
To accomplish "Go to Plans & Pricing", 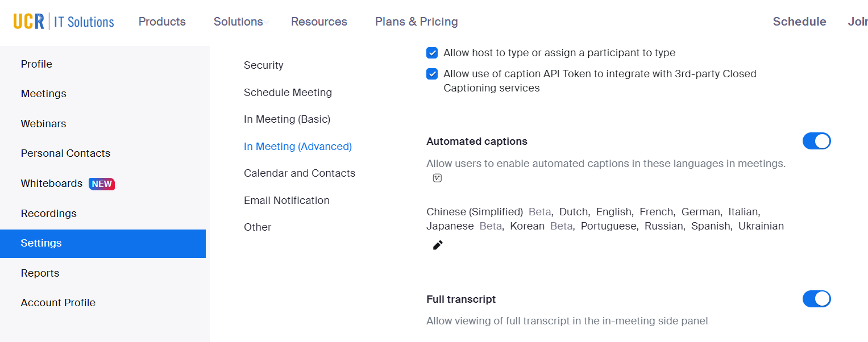I will pos(416,22).
